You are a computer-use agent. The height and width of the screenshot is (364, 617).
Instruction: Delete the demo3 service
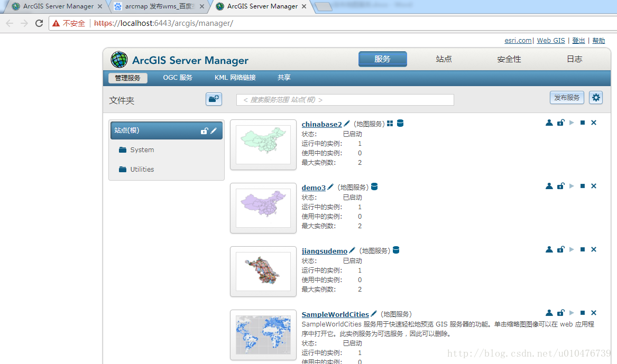point(594,186)
